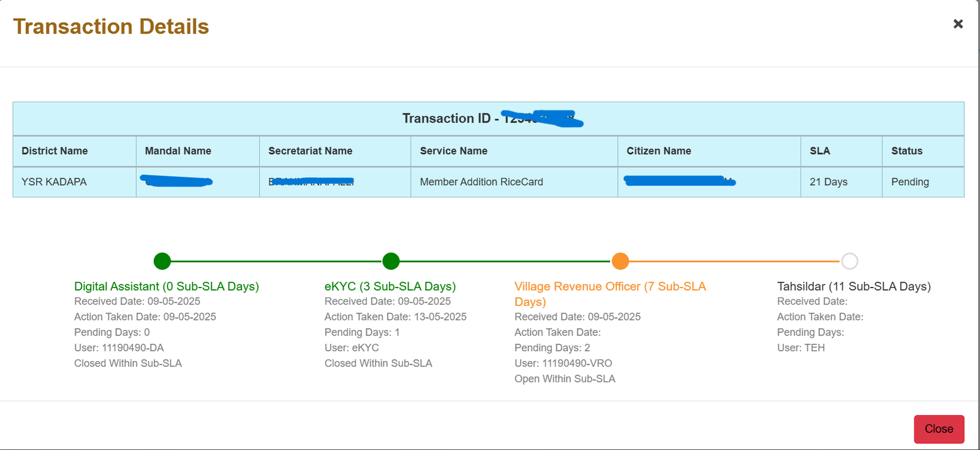Select Action Taken Date: 13-05-2025 text
This screenshot has width=980, height=450.
396,317
